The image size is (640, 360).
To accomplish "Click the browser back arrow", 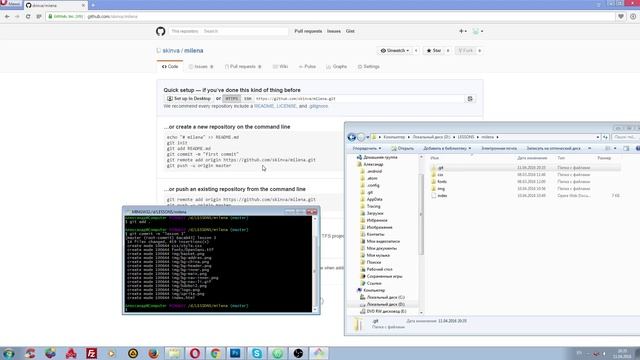I will tap(7, 16).
